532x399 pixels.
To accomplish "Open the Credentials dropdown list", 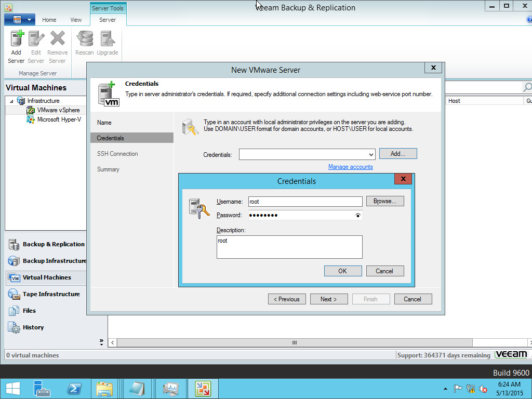I will tap(371, 154).
